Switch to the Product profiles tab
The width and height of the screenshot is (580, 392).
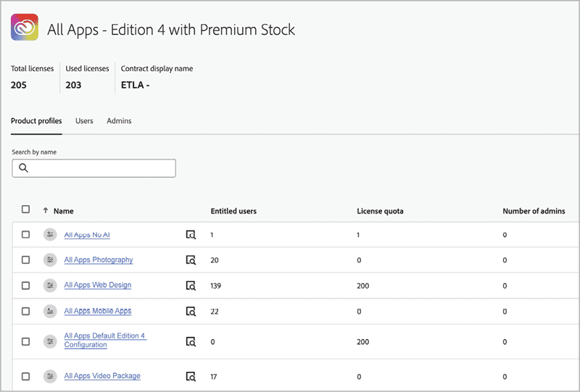pyautogui.click(x=36, y=121)
